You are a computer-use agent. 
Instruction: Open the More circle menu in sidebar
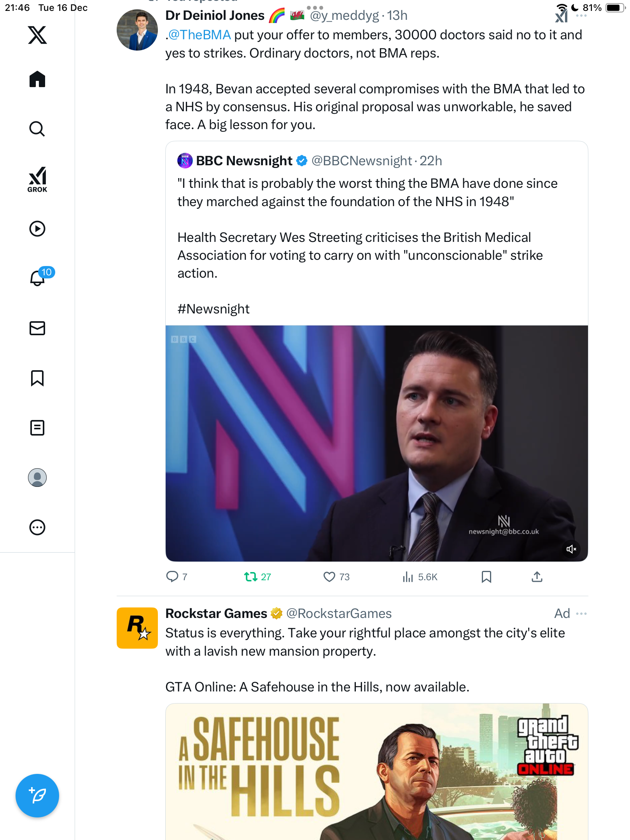37,527
